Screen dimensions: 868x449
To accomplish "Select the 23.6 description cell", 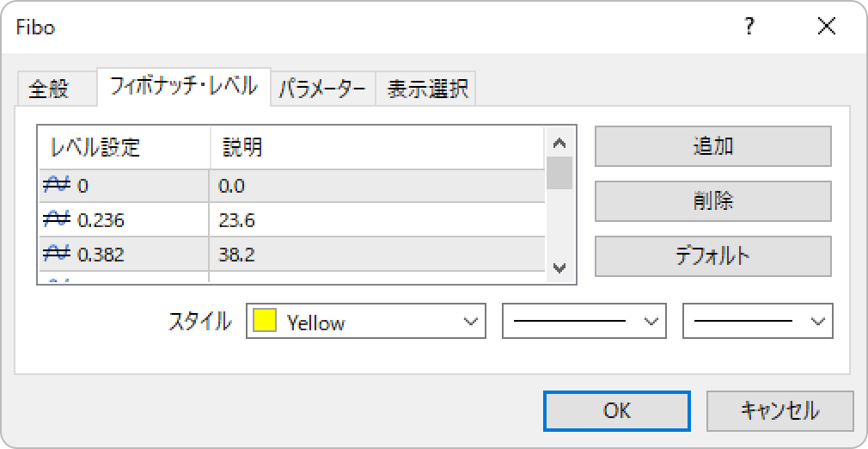I will coord(377,220).
